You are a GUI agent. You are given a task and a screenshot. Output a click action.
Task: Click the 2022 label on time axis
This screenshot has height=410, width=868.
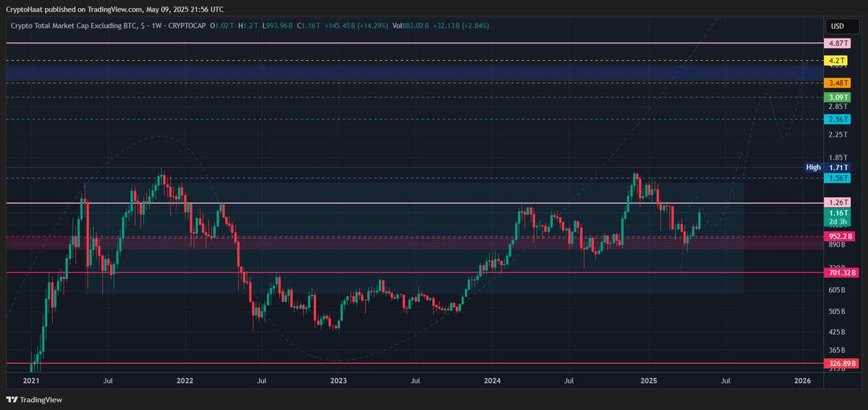point(184,380)
